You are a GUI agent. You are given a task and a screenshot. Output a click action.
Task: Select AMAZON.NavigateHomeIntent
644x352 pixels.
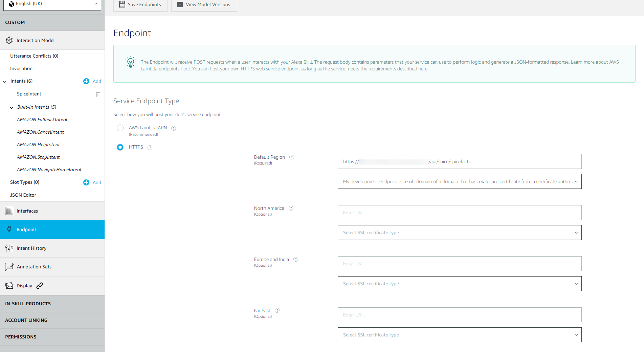(49, 170)
